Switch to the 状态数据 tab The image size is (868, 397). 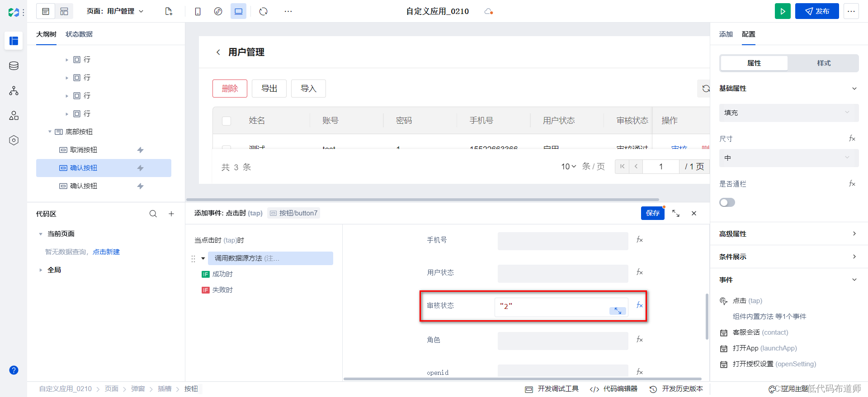[79, 34]
